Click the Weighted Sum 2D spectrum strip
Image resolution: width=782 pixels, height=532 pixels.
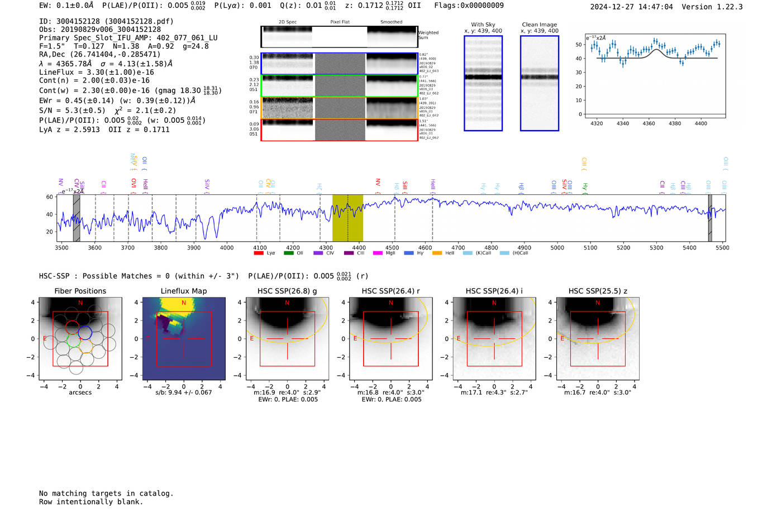tap(339, 37)
